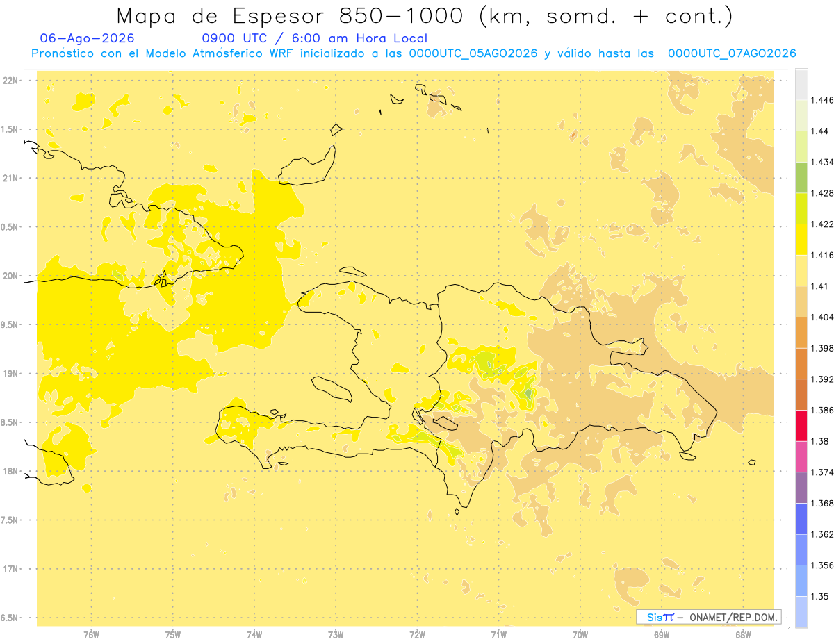
Task: Click the colorbar value 1.416
Action: pos(822,255)
